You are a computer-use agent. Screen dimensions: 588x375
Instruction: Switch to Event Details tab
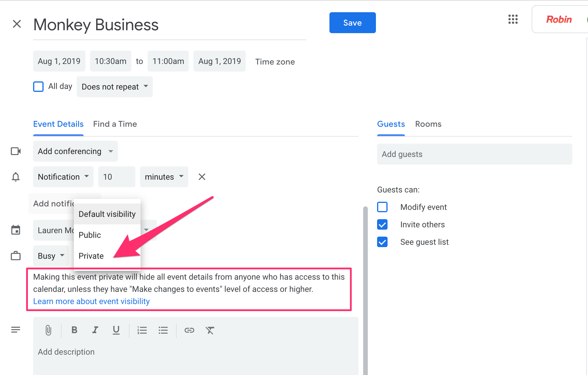(x=58, y=124)
